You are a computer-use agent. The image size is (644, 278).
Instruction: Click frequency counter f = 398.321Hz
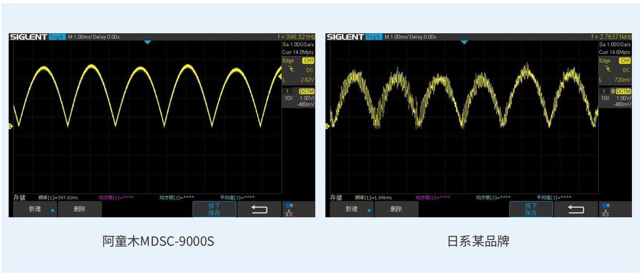(x=296, y=37)
